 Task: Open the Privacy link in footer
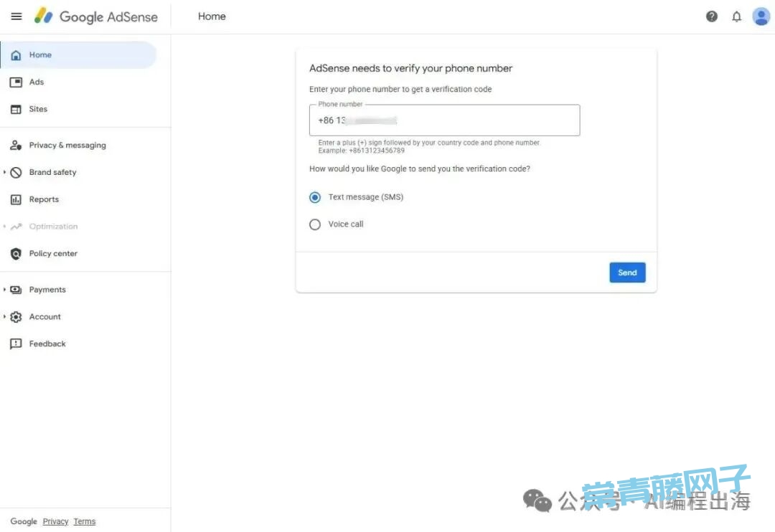[x=55, y=521]
